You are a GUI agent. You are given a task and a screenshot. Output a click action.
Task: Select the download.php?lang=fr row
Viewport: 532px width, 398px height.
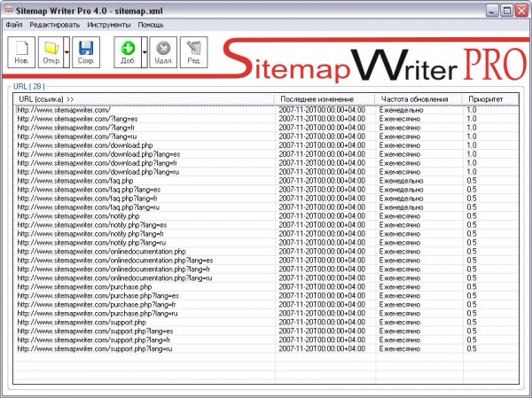[x=267, y=163]
